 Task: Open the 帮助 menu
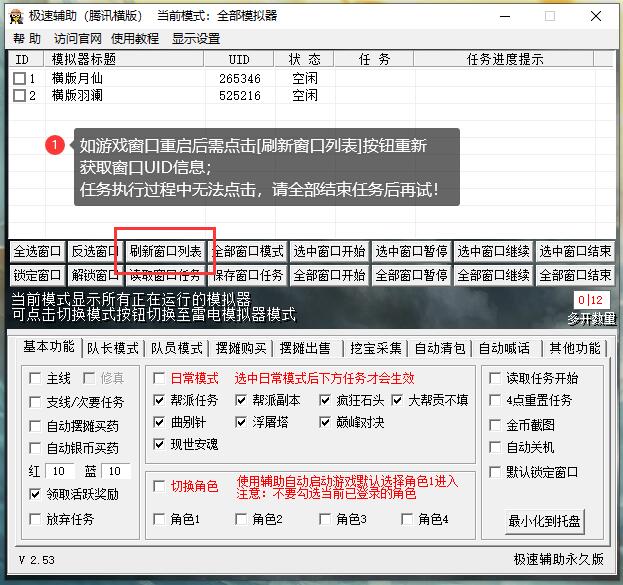(x=27, y=39)
